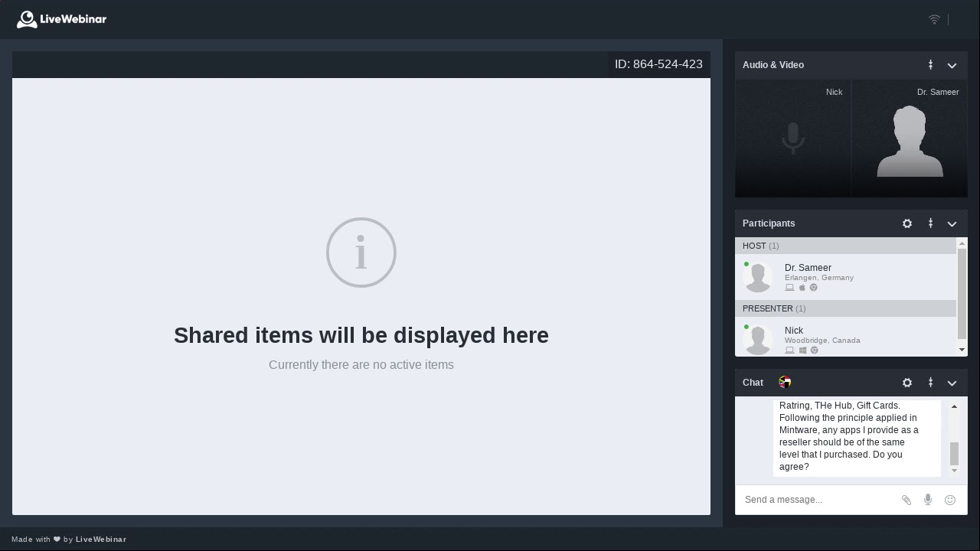Click Nick's Windows OS icon
This screenshot has height=551, width=980.
[x=802, y=350]
